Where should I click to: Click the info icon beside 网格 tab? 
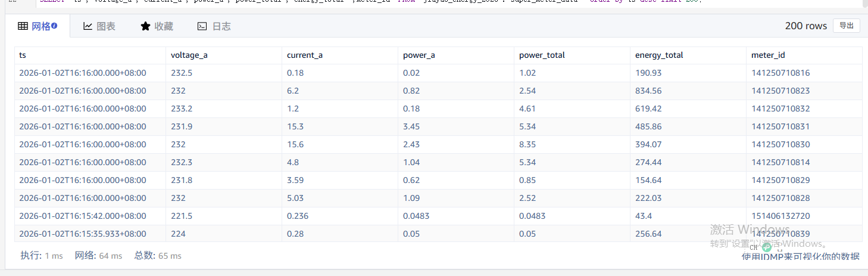[54, 26]
